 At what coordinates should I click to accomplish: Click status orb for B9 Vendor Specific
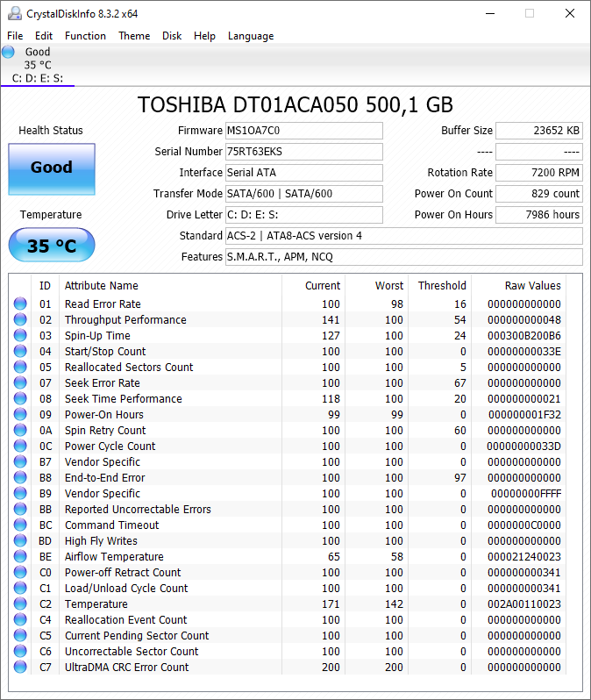[20, 493]
